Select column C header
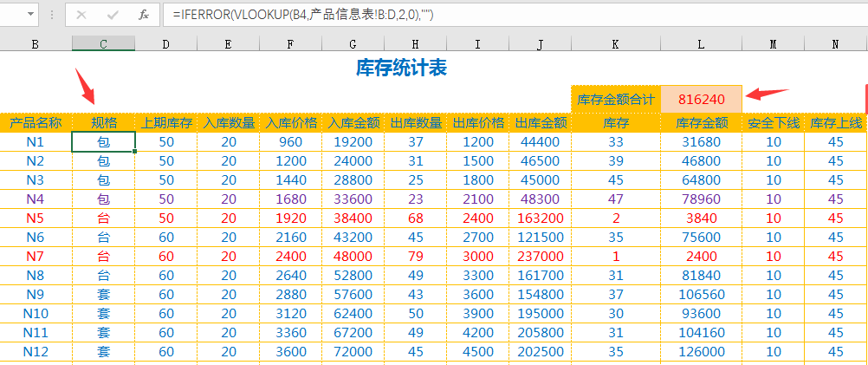The width and height of the screenshot is (868, 365). pos(103,43)
